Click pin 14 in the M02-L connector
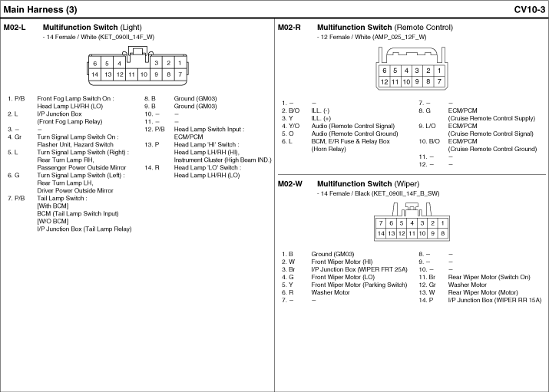 95,74
